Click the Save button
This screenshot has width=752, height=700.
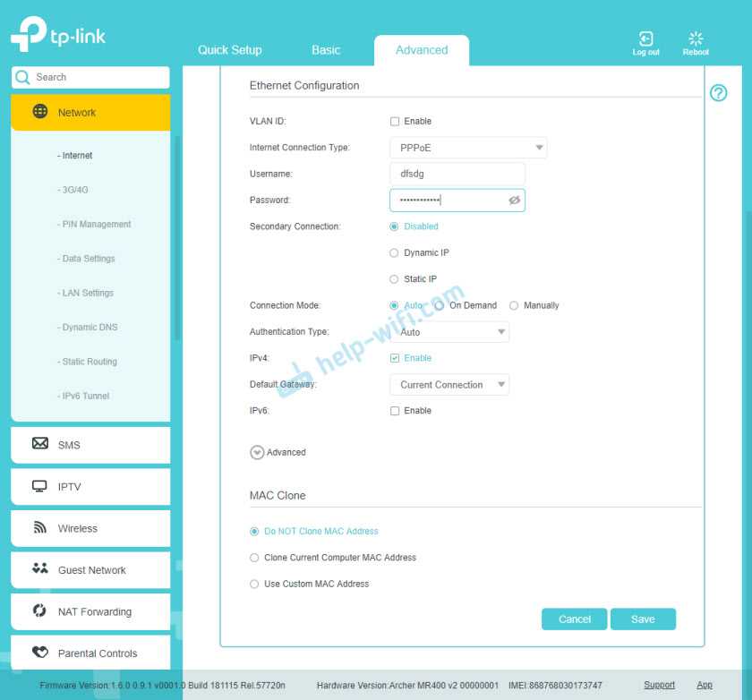click(642, 619)
